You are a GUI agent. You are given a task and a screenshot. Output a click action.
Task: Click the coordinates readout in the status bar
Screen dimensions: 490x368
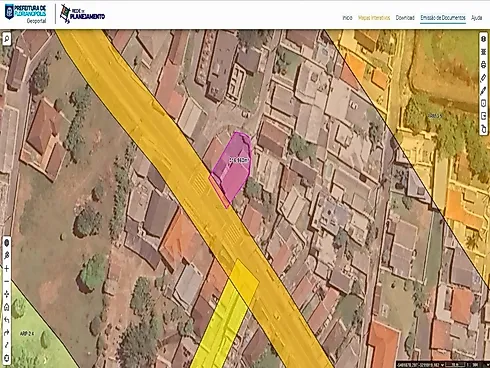coord(418,365)
